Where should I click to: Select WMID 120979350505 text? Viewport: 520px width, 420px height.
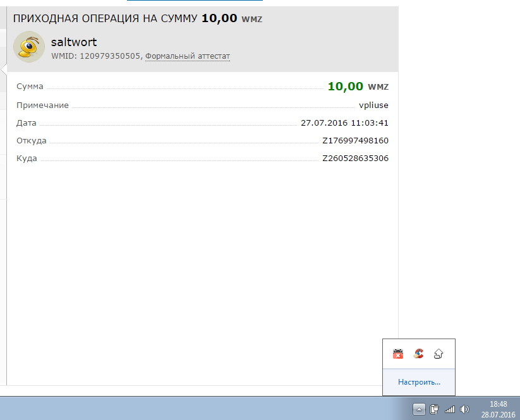coord(95,56)
